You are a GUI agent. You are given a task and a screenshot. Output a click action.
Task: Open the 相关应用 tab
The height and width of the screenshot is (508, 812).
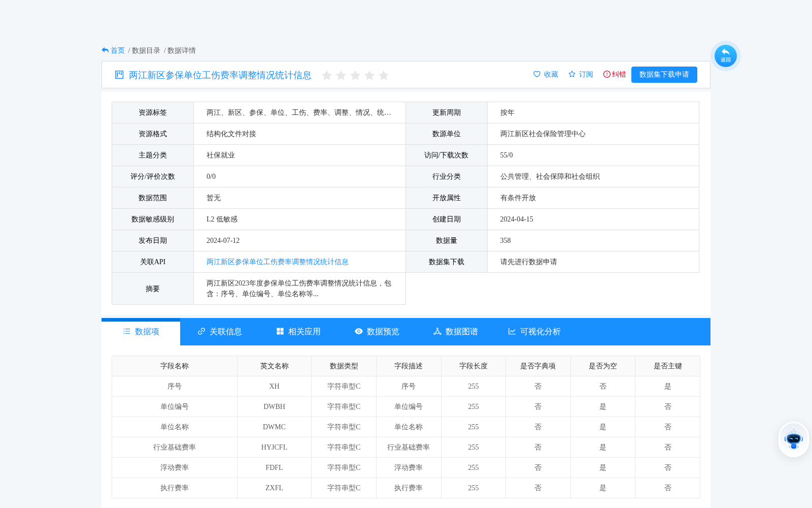[x=298, y=332]
